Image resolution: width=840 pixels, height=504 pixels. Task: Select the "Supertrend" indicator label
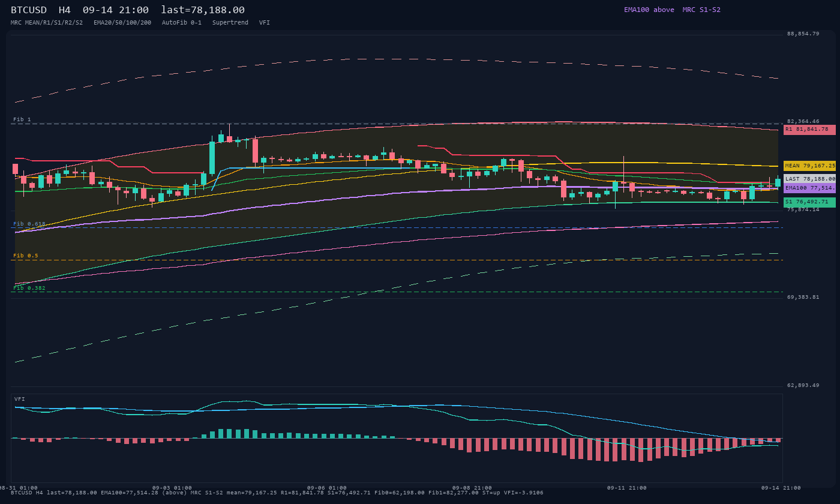[x=230, y=23]
